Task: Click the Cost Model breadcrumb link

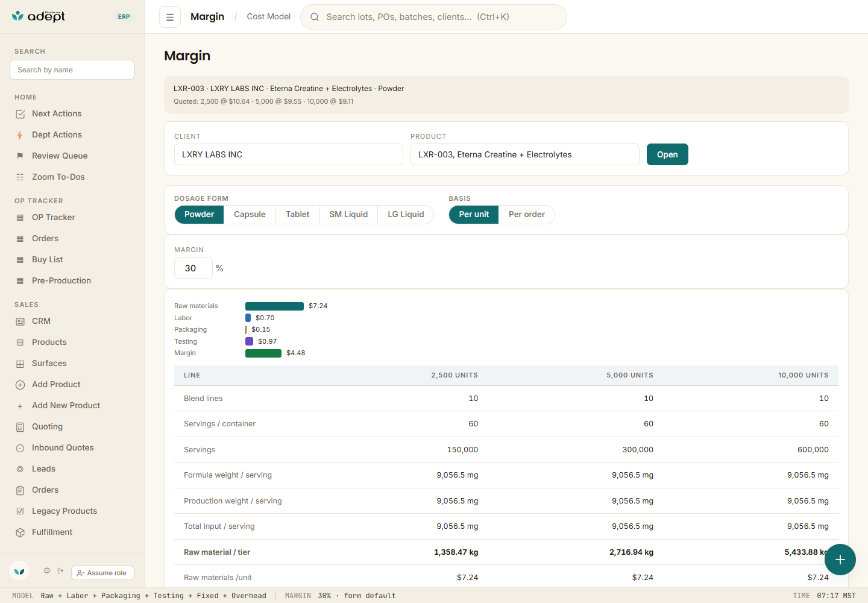Action: pos(269,17)
